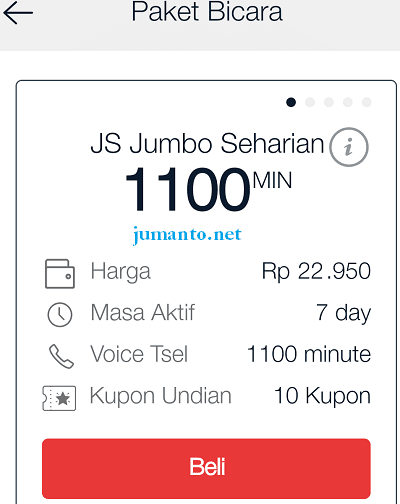Tap the 1100 MIN quota heading
Screen dimensions: 400x504
click(209, 189)
